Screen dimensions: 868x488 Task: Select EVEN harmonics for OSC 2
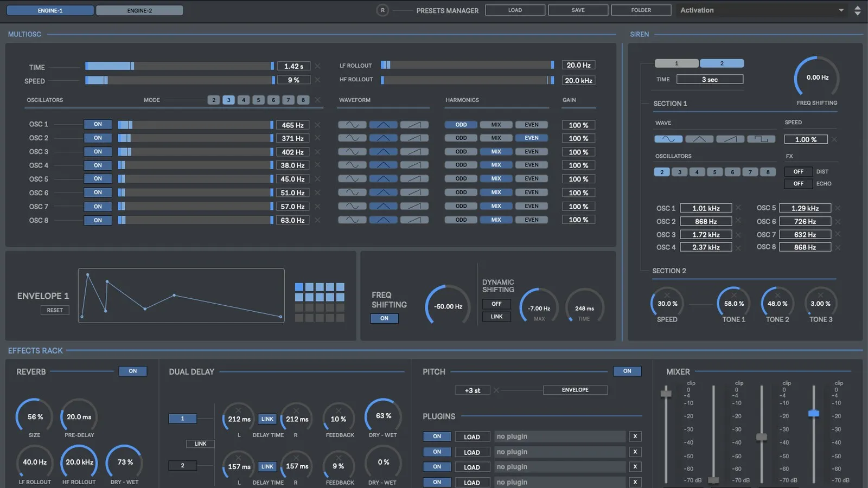click(x=532, y=138)
